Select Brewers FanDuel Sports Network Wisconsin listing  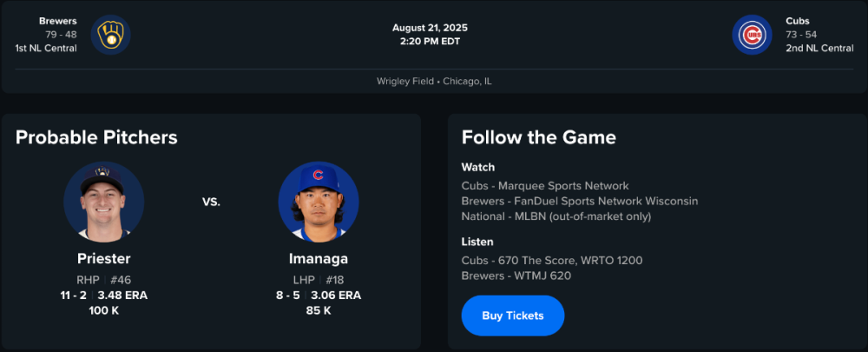click(579, 201)
